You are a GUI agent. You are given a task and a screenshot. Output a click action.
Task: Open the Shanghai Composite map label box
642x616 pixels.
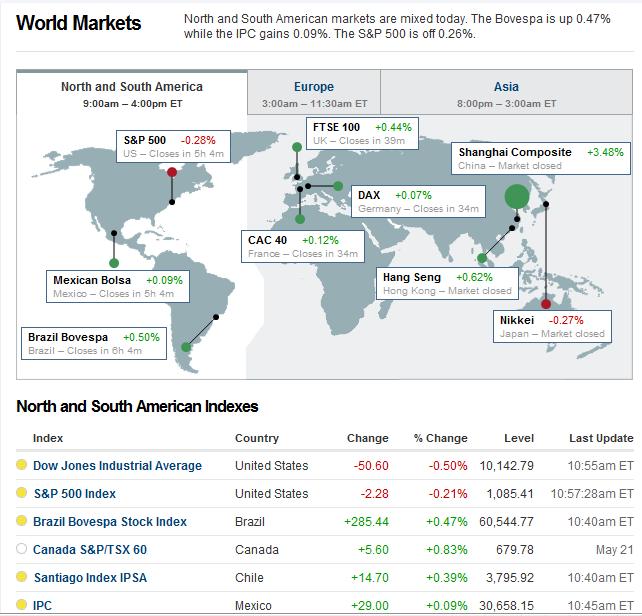tap(541, 159)
